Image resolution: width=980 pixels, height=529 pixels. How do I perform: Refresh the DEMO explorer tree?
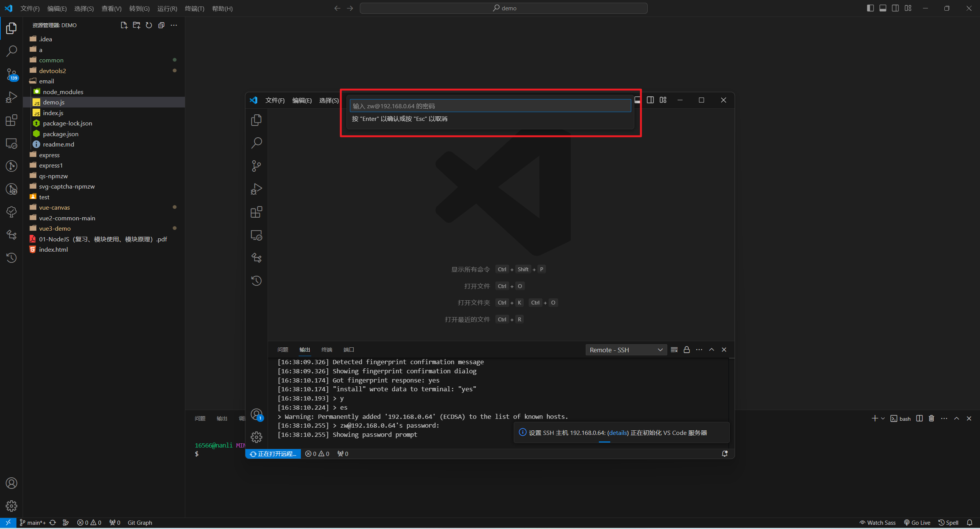click(149, 25)
